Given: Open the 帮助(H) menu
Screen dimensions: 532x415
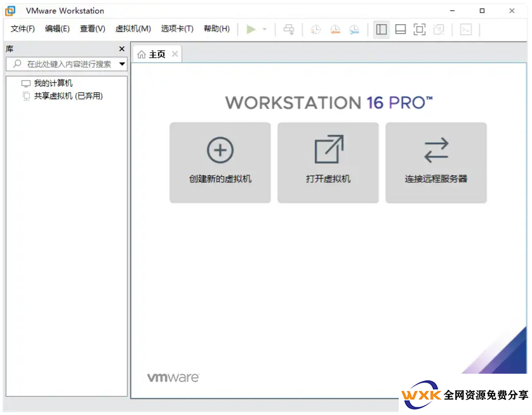Looking at the screenshot, I should [x=217, y=29].
